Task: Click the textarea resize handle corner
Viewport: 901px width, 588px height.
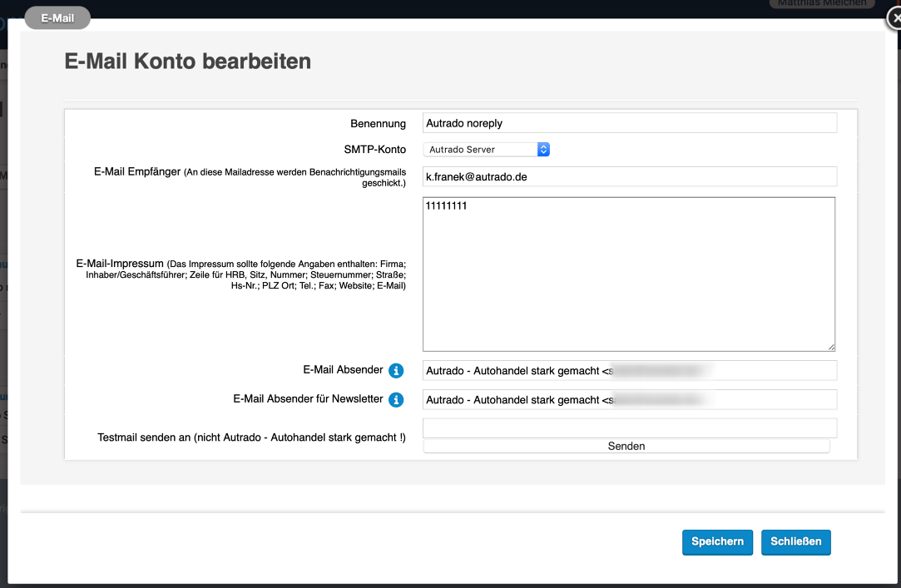Action: (x=830, y=346)
